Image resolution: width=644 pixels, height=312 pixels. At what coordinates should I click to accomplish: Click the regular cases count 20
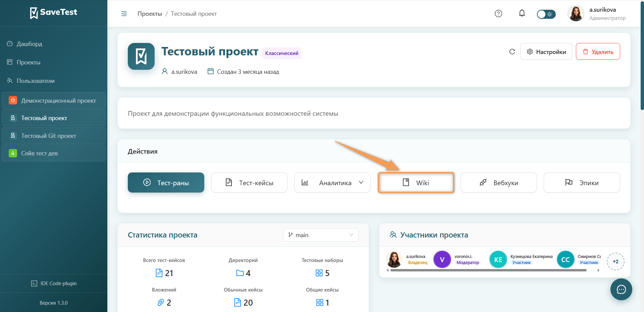coord(248,303)
